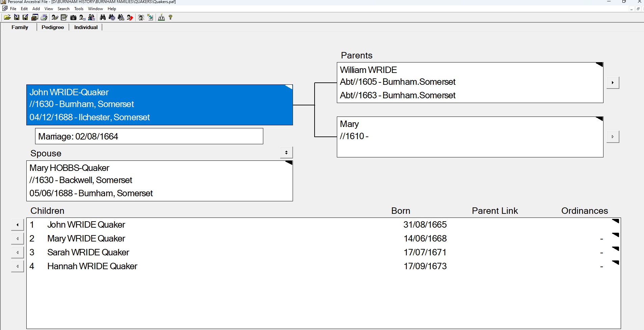
Task: Click arrow left of Hannah WRIDE Quaker
Action: tap(18, 266)
